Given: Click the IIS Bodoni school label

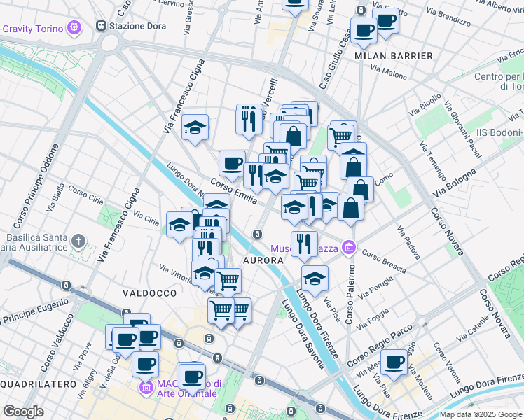Looking at the screenshot, I should pyautogui.click(x=498, y=132).
